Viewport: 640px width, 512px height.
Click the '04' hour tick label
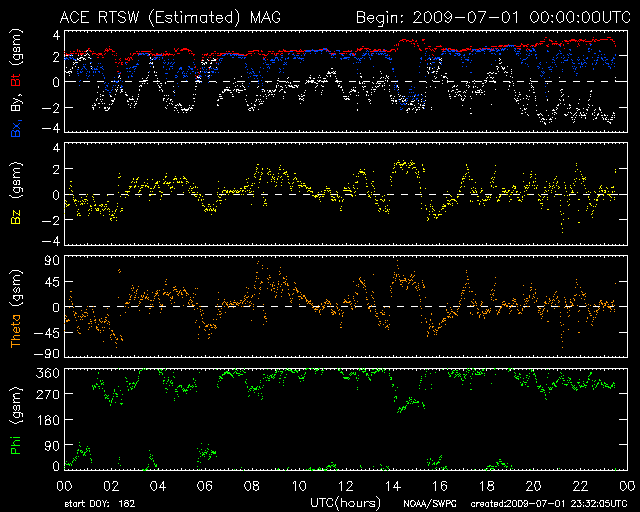[158, 486]
